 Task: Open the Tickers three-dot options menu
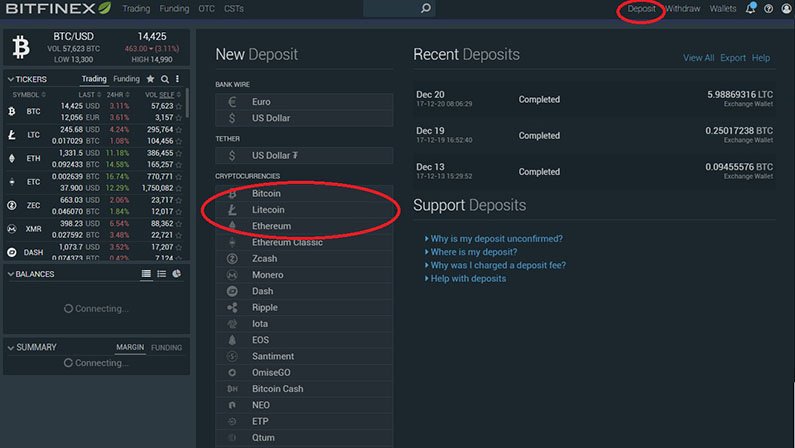(x=177, y=79)
